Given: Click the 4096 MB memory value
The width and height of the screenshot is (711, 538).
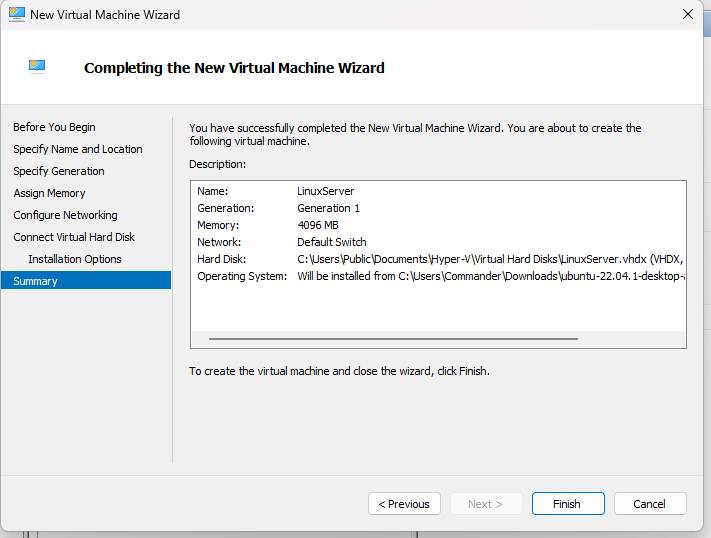Looking at the screenshot, I should pyautogui.click(x=318, y=225).
